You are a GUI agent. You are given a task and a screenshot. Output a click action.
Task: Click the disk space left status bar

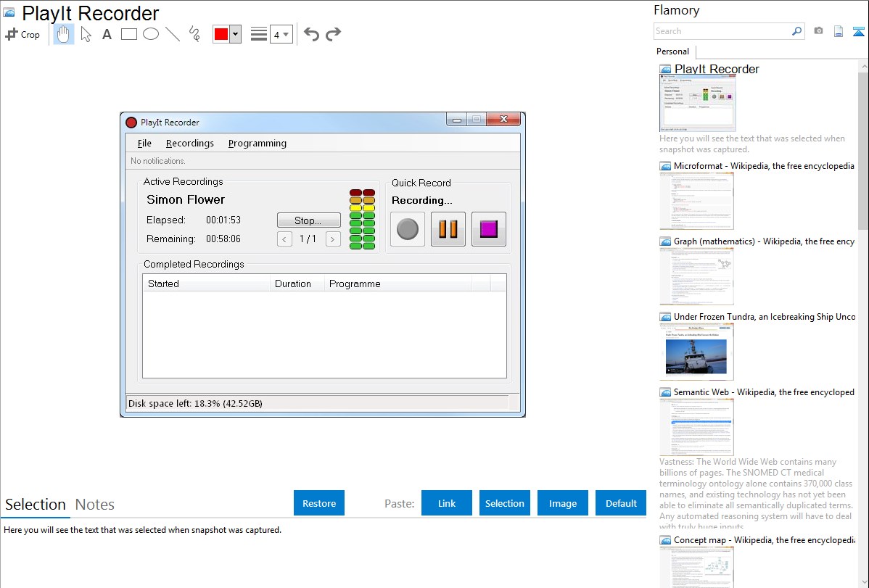[x=318, y=403]
